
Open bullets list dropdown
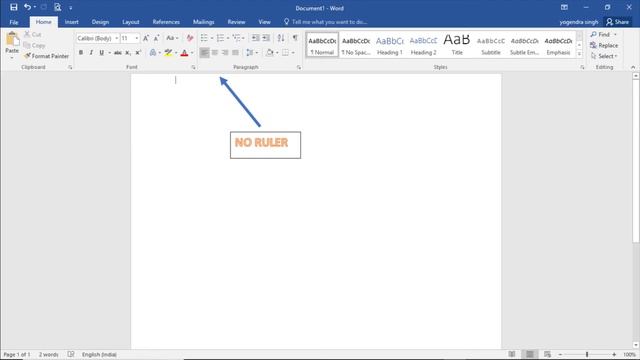coord(212,38)
